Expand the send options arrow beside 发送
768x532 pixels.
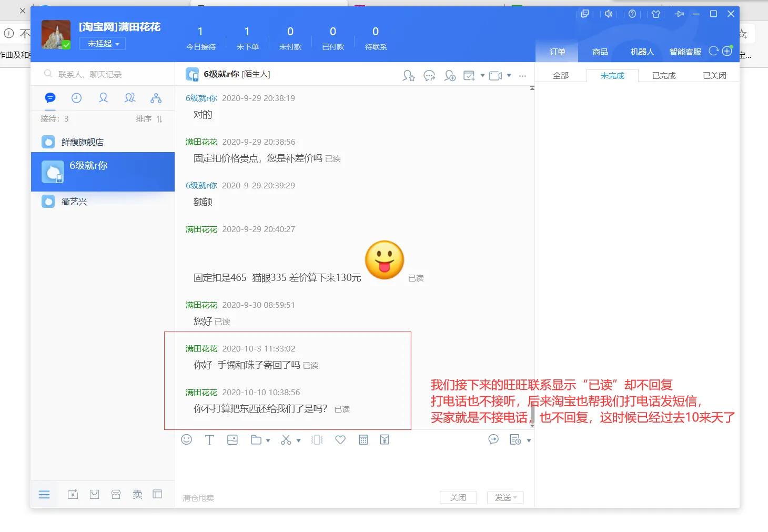click(x=515, y=497)
